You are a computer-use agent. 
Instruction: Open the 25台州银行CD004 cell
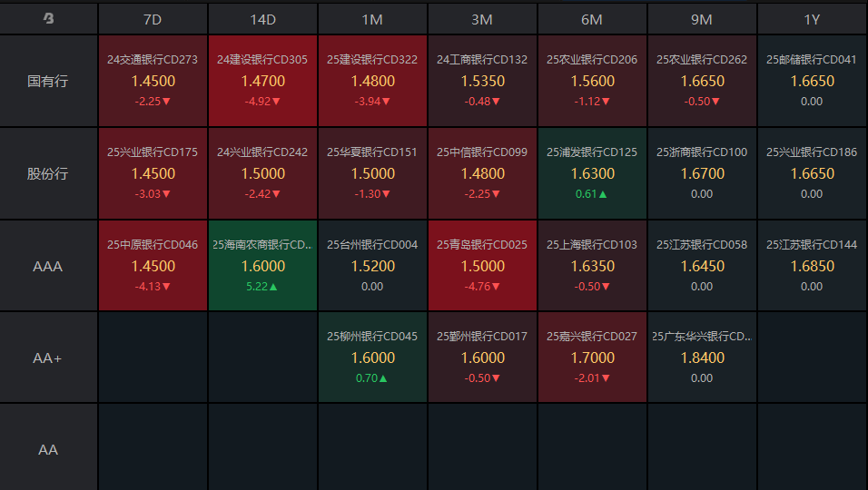click(x=372, y=266)
